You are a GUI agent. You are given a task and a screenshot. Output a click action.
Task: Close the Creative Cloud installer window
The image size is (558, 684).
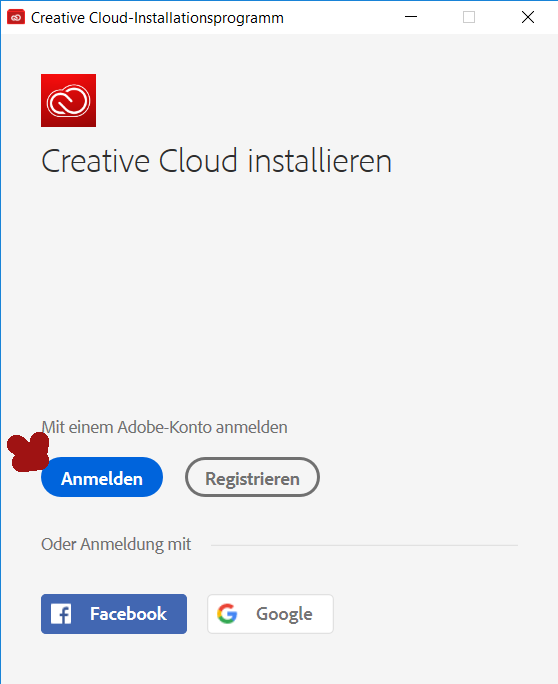528,17
